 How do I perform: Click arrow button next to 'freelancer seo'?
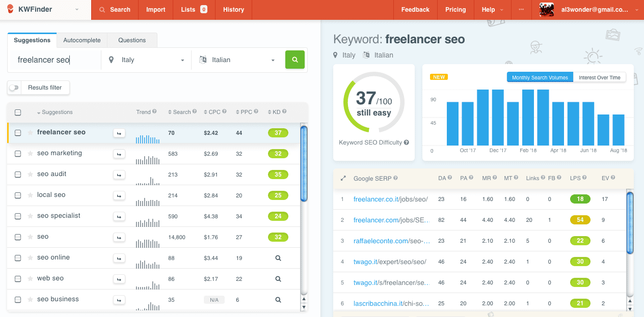tap(119, 133)
